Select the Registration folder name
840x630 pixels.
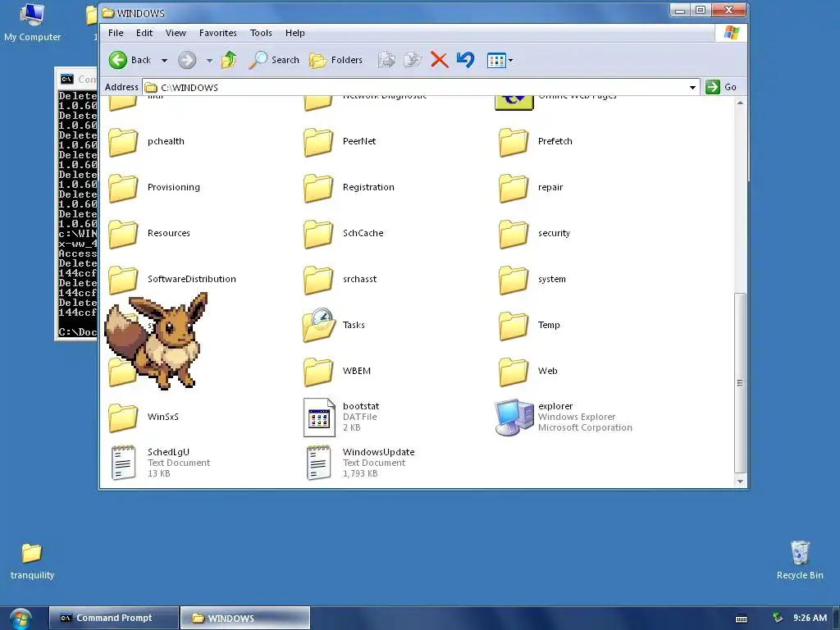368,187
